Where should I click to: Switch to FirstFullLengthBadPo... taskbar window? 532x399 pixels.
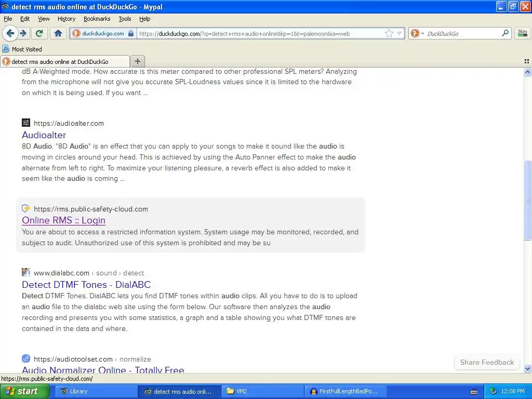[346, 391]
